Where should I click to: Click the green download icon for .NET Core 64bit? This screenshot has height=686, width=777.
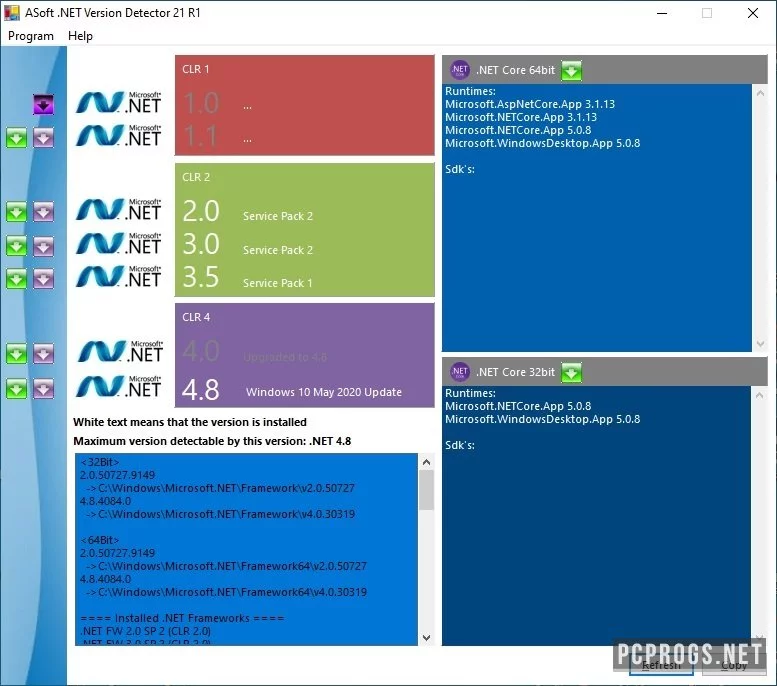coord(571,70)
